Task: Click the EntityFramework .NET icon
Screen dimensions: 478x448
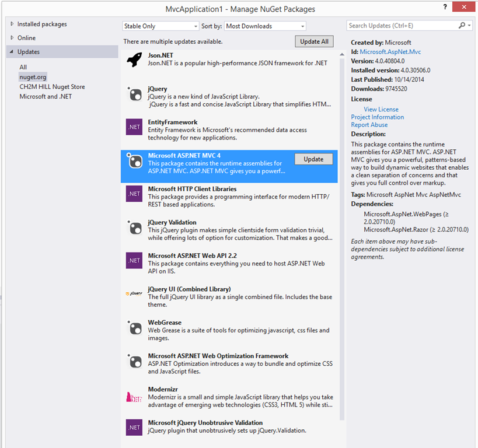Action: tap(134, 127)
